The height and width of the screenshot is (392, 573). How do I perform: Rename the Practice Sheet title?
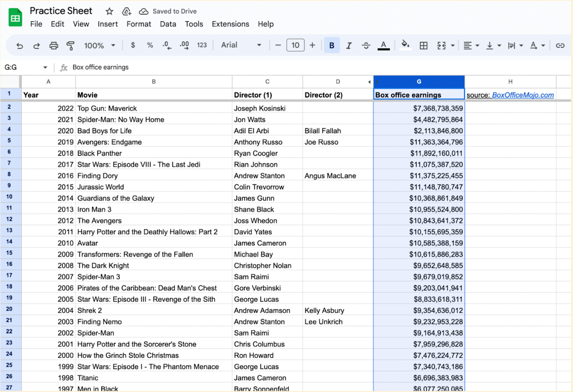[x=61, y=11]
